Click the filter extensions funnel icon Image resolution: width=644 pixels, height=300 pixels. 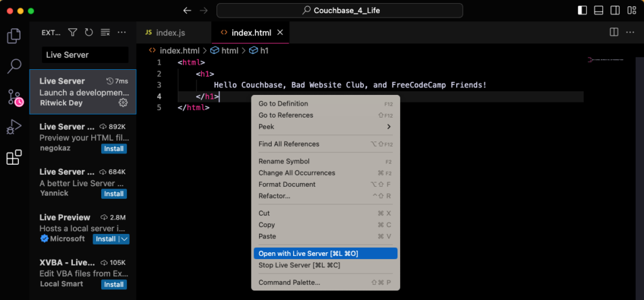[73, 33]
